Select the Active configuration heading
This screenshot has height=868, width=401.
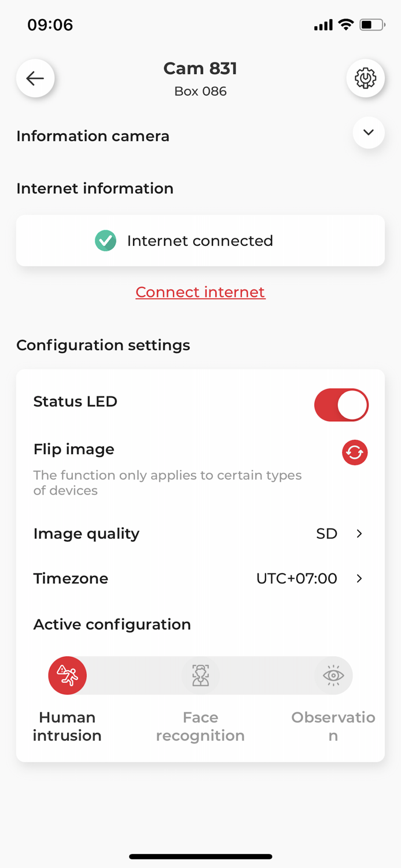(x=112, y=624)
